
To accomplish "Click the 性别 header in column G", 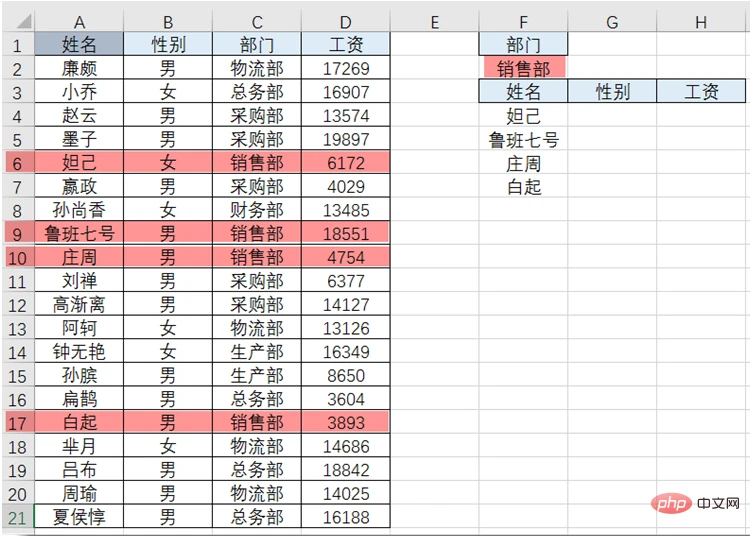I will 612,91.
